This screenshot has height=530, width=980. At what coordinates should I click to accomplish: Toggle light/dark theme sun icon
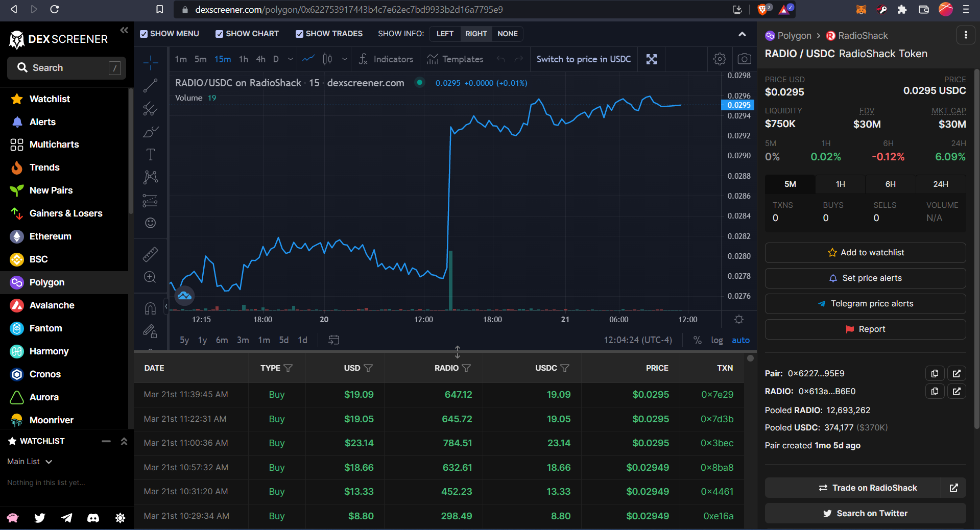coord(120,518)
